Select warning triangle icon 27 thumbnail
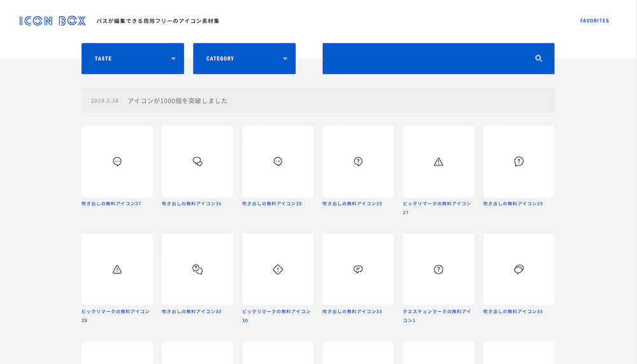637x364 pixels. pyautogui.click(x=438, y=162)
